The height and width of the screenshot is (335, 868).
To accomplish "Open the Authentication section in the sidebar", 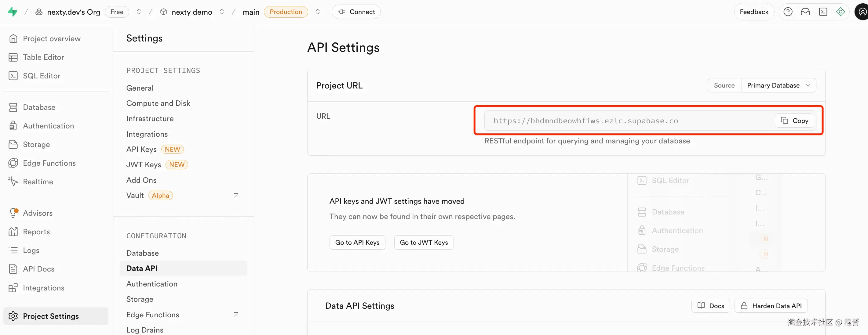I will pyautogui.click(x=48, y=126).
